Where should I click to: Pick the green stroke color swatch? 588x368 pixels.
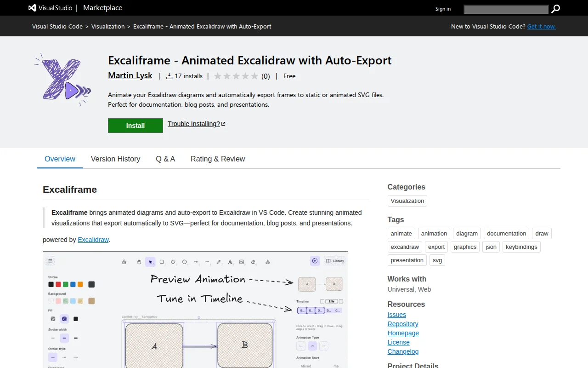click(66, 284)
